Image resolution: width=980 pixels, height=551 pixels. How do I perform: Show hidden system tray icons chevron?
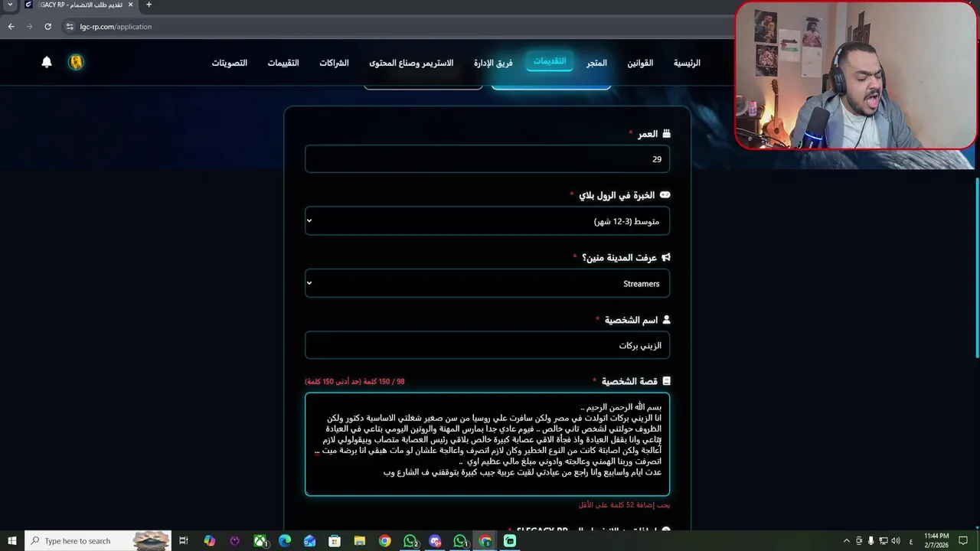click(846, 541)
